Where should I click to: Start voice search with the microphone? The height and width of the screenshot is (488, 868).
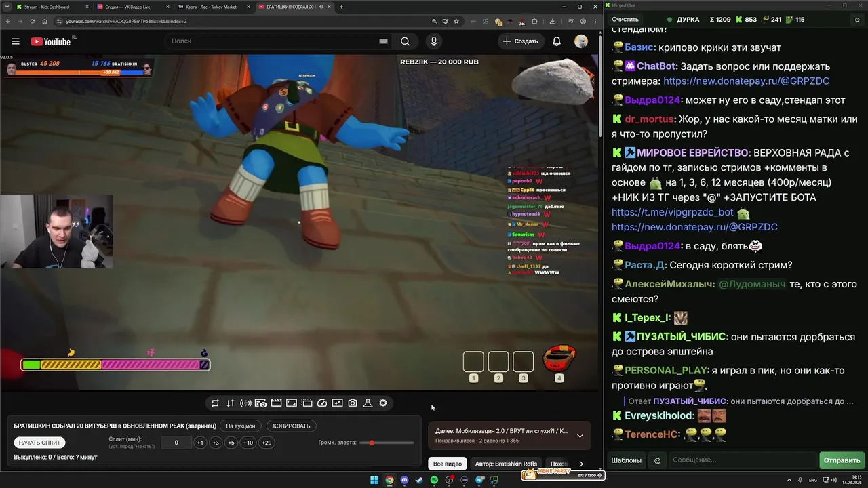point(434,41)
